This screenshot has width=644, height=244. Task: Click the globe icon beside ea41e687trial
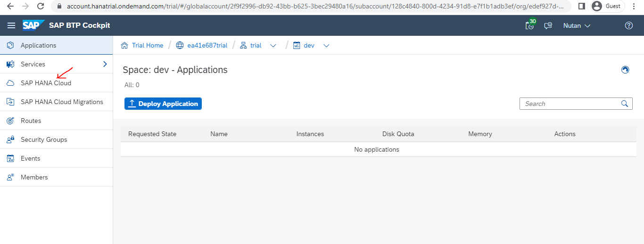180,45
